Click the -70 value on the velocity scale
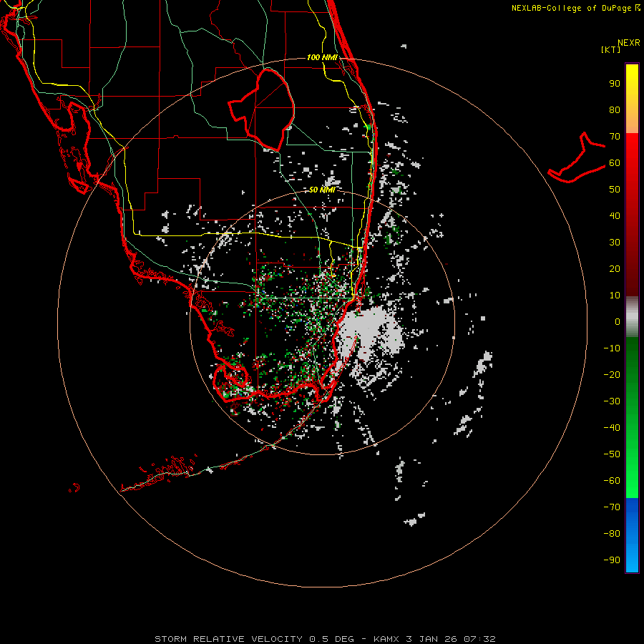The height and width of the screenshot is (644, 644). pos(612,507)
